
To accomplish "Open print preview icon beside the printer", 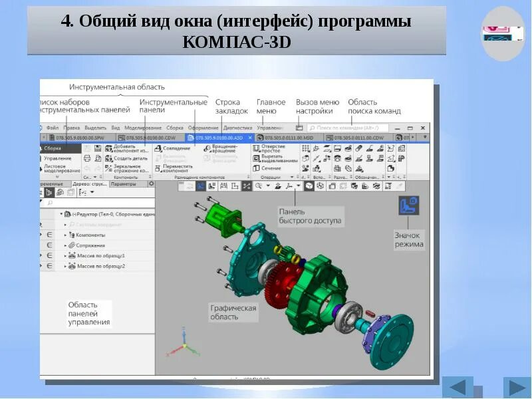I will (x=98, y=158).
